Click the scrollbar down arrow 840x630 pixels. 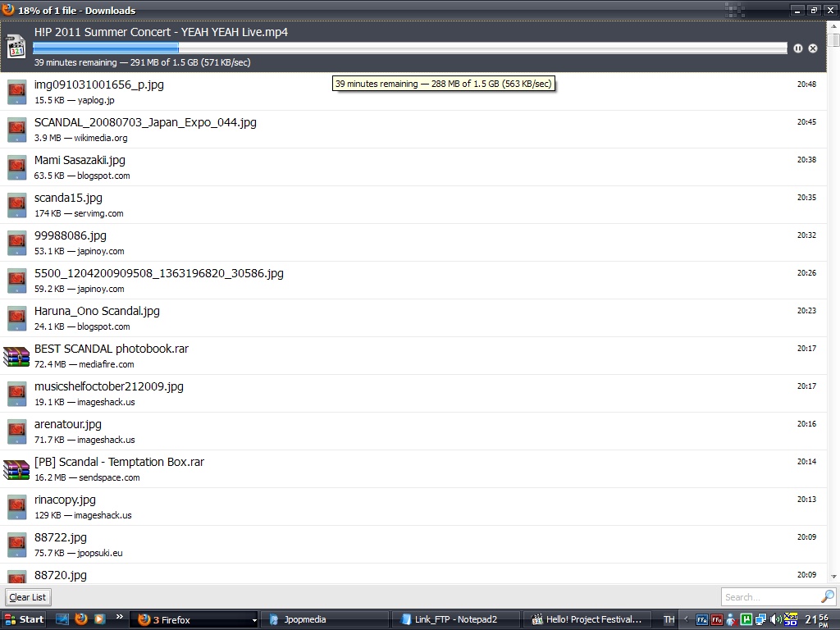833,577
